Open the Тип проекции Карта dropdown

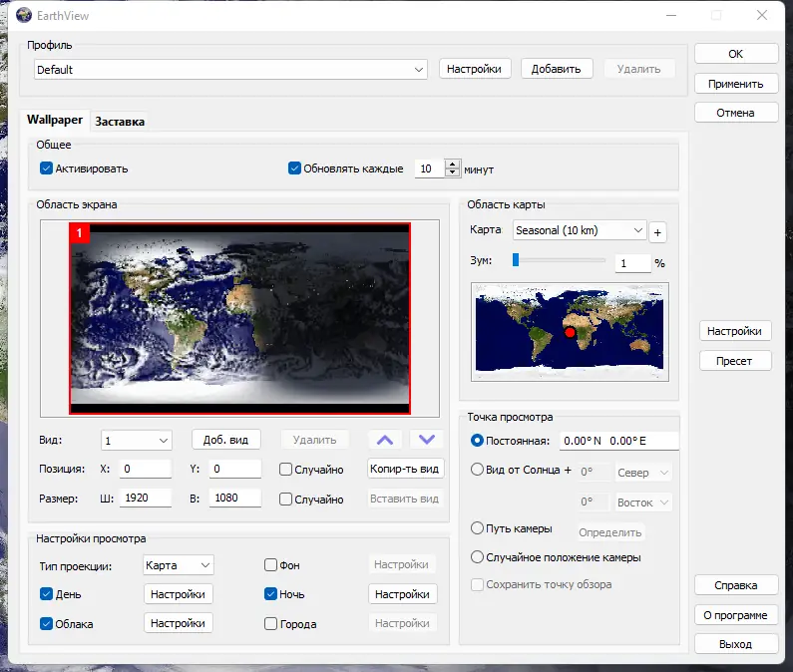[x=178, y=564]
